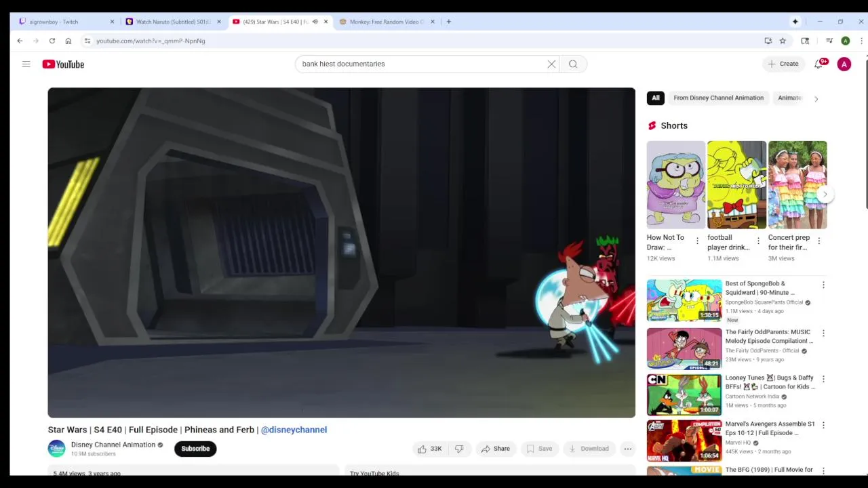Open SpongeBob SquarePants Official channel link

point(764,302)
